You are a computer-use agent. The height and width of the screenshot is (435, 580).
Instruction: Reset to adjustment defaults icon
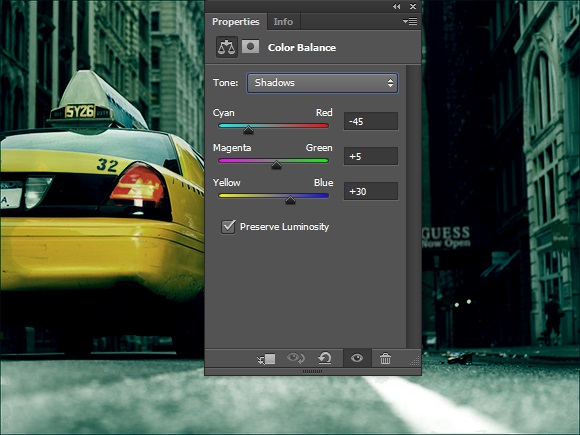click(x=325, y=358)
